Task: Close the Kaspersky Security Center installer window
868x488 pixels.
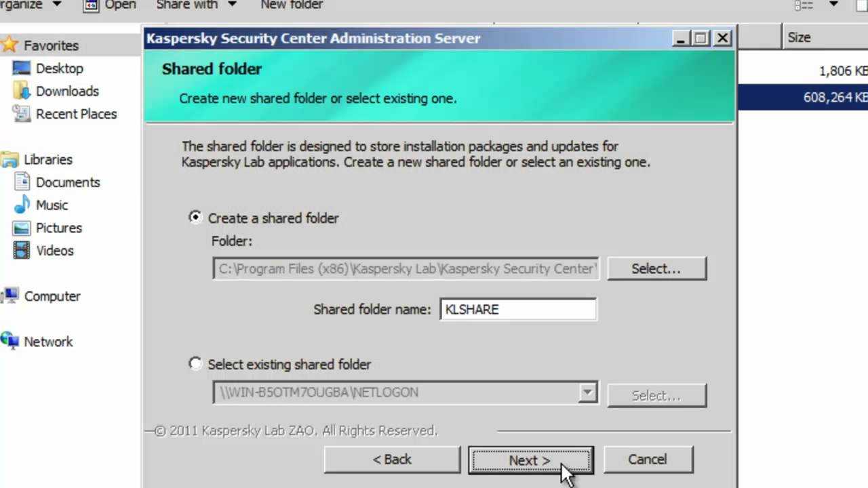Action: pos(723,39)
